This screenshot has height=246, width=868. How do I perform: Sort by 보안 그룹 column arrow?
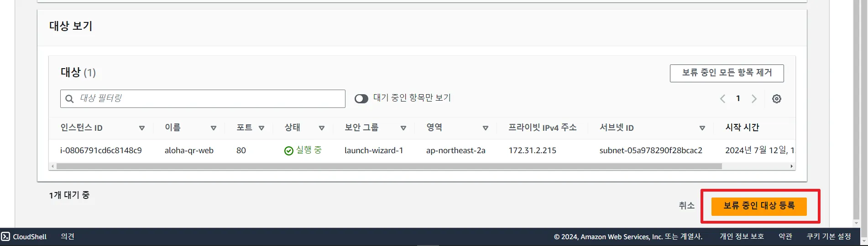403,128
